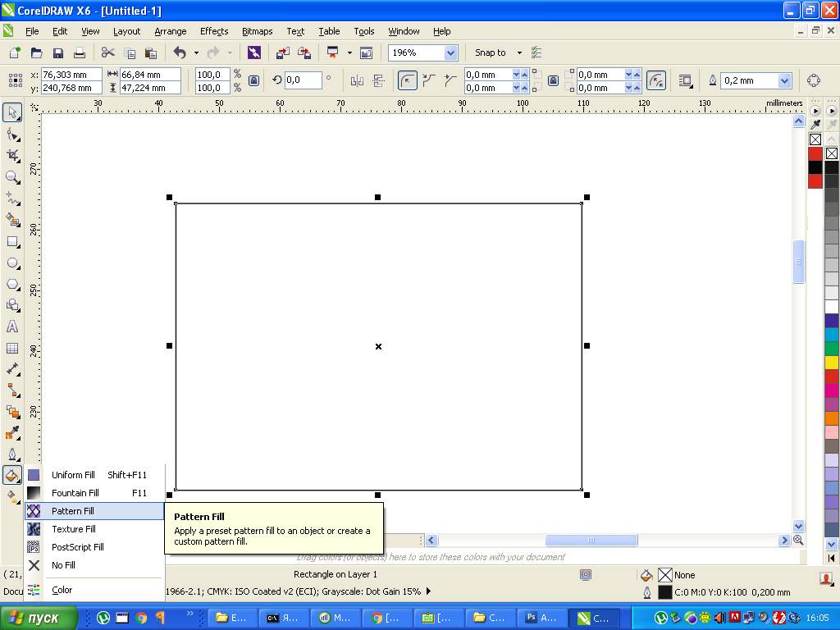Image resolution: width=840 pixels, height=630 pixels.
Task: Click the rotation angle field
Action: coord(304,80)
